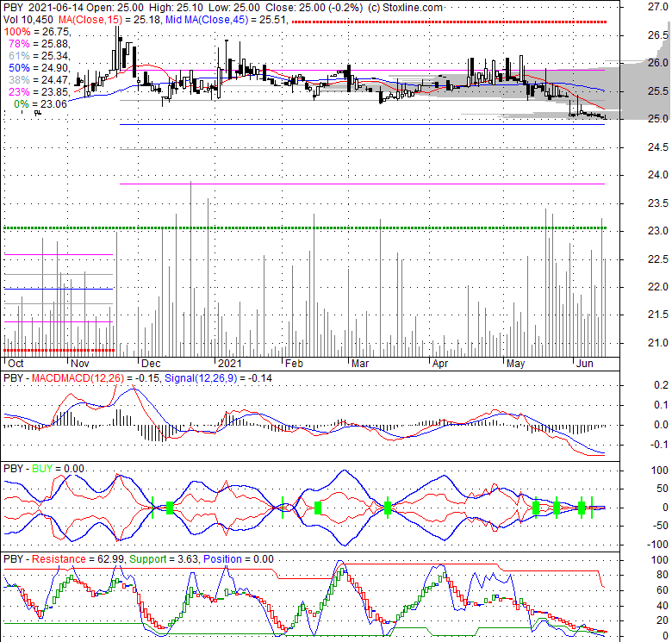Click the 25.0 price axis value
Image resolution: width=672 pixels, height=642 pixels.
pyautogui.click(x=658, y=119)
